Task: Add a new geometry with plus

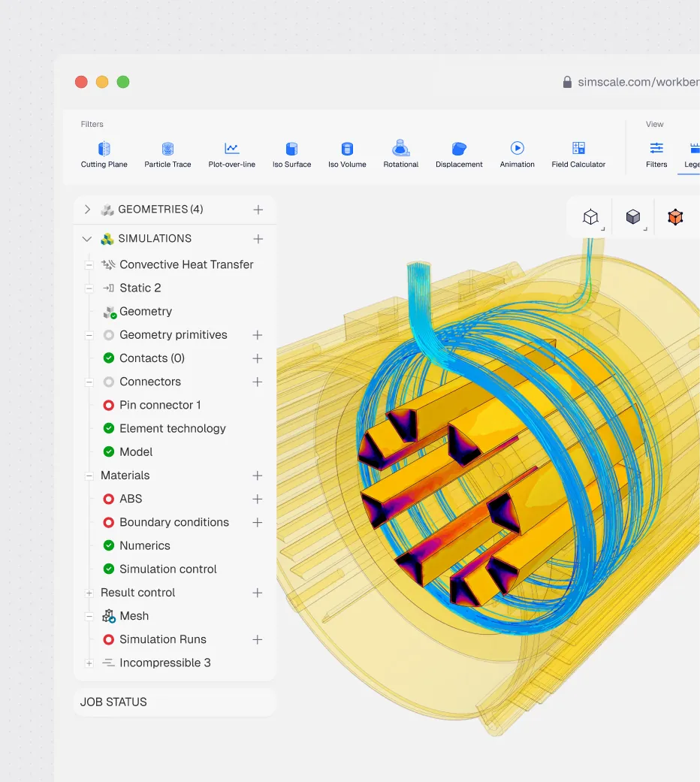Action: click(258, 210)
